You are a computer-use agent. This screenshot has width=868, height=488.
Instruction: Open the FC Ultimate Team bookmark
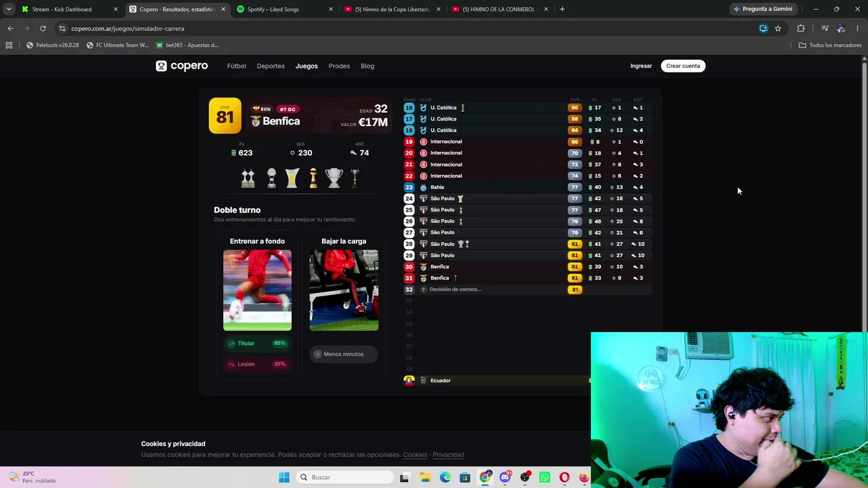tap(117, 45)
